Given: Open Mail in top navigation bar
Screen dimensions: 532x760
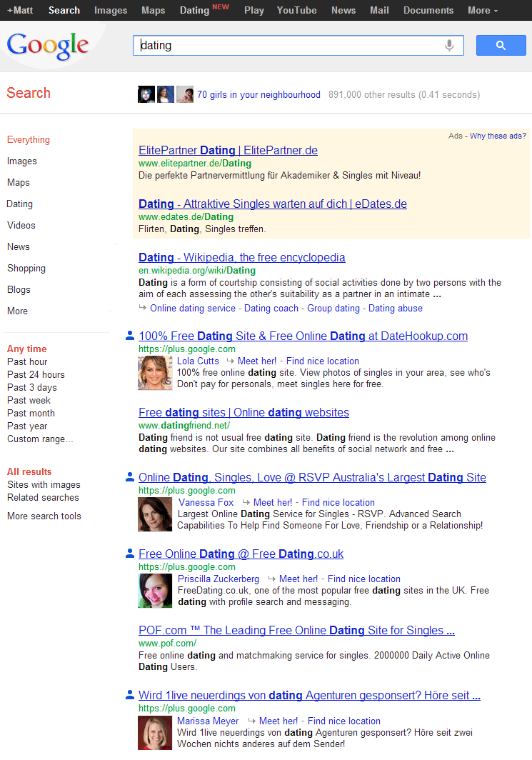Looking at the screenshot, I should (379, 10).
